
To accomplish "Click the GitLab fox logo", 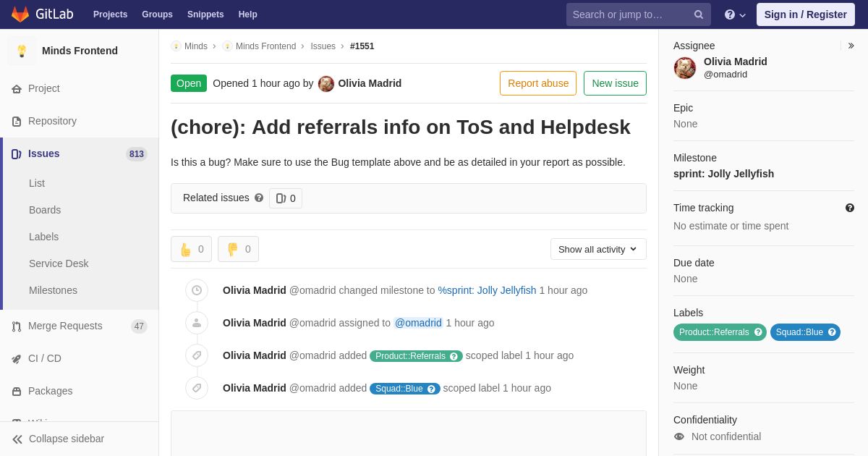I will (x=20, y=14).
